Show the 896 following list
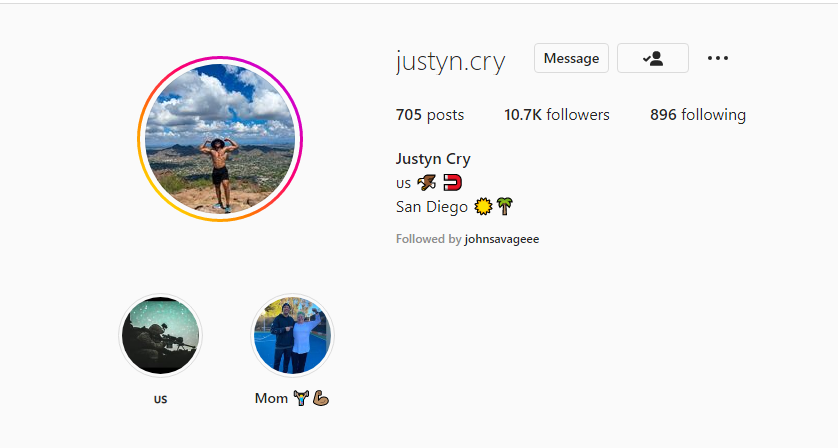838x448 pixels. click(697, 115)
